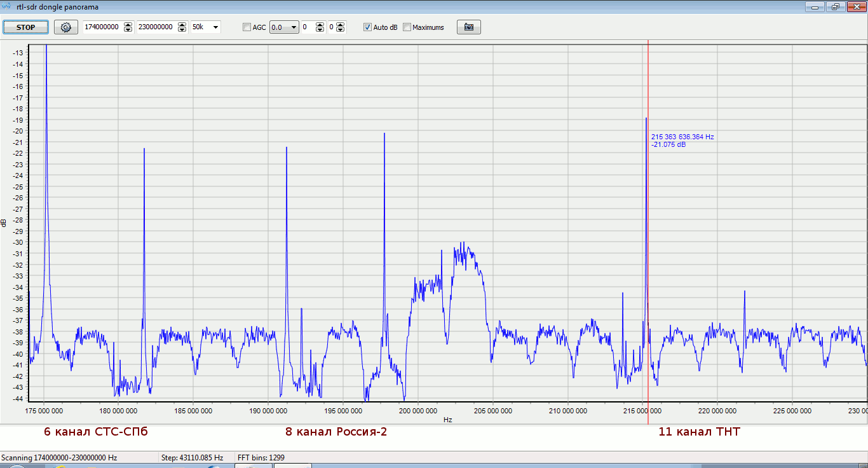
Task: Click the start frequency field showing 174000000
Action: click(x=102, y=27)
